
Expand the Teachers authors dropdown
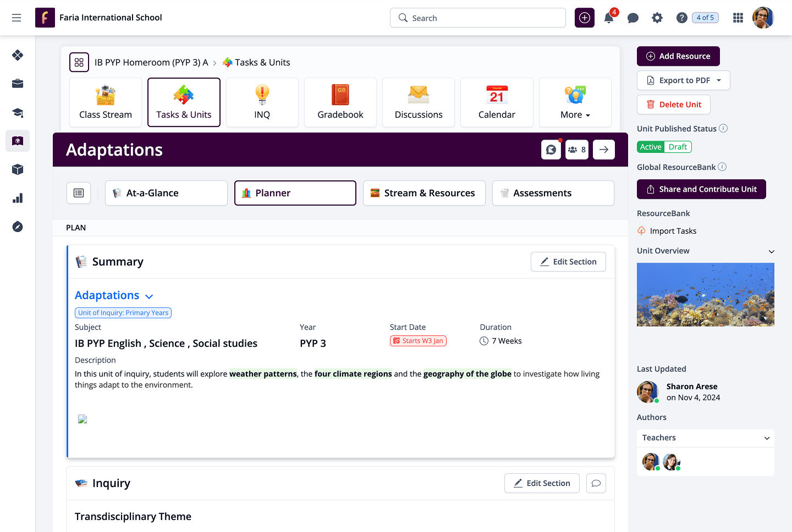[767, 438]
